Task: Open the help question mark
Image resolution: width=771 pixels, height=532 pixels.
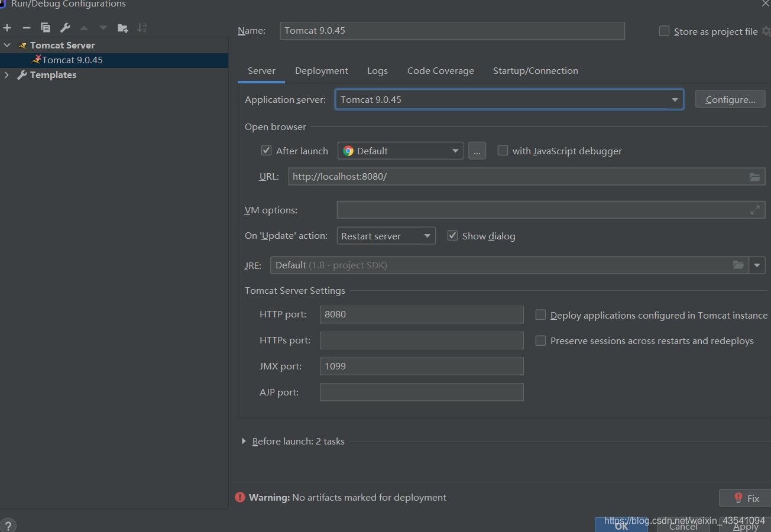Action: point(8,525)
